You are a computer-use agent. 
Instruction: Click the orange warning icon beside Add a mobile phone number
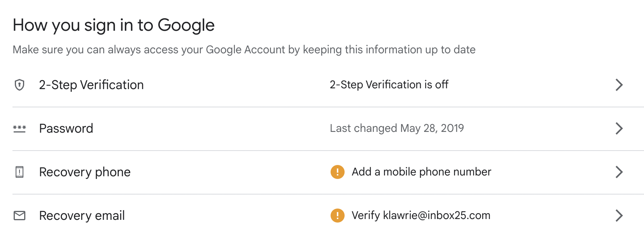(x=338, y=172)
